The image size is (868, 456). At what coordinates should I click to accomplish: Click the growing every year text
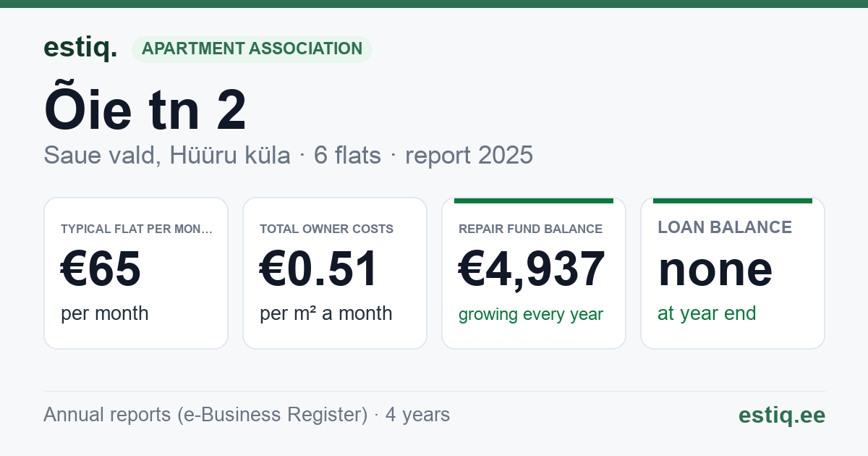[531, 314]
